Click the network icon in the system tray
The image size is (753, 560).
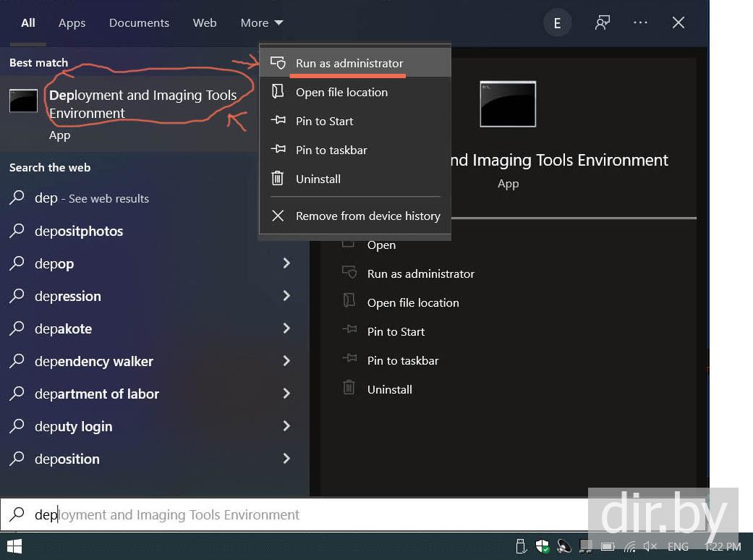(x=630, y=547)
